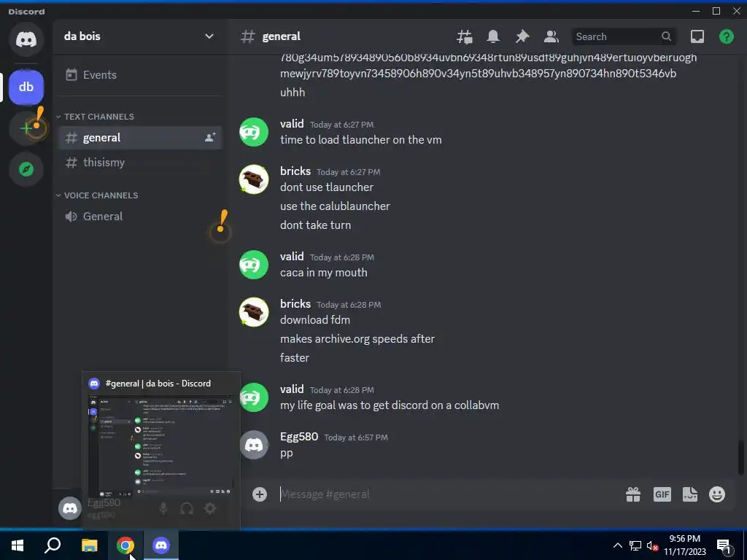Click the 'dont take turn' message

coord(315,225)
